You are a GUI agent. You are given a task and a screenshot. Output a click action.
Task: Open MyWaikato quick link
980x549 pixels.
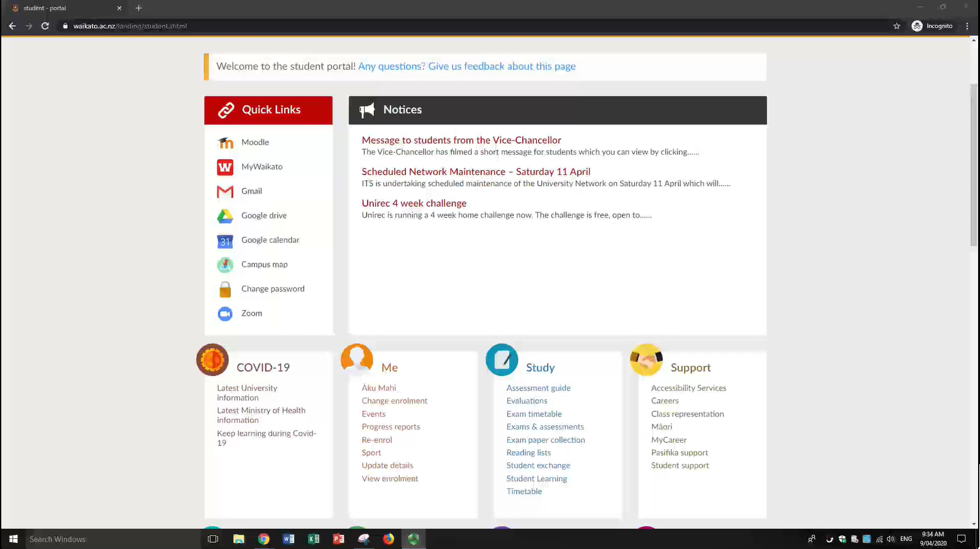click(262, 167)
